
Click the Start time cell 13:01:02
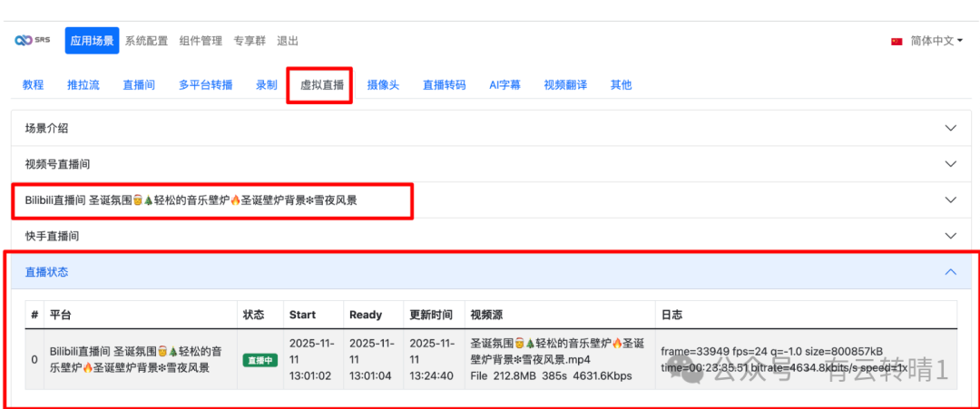313,360
